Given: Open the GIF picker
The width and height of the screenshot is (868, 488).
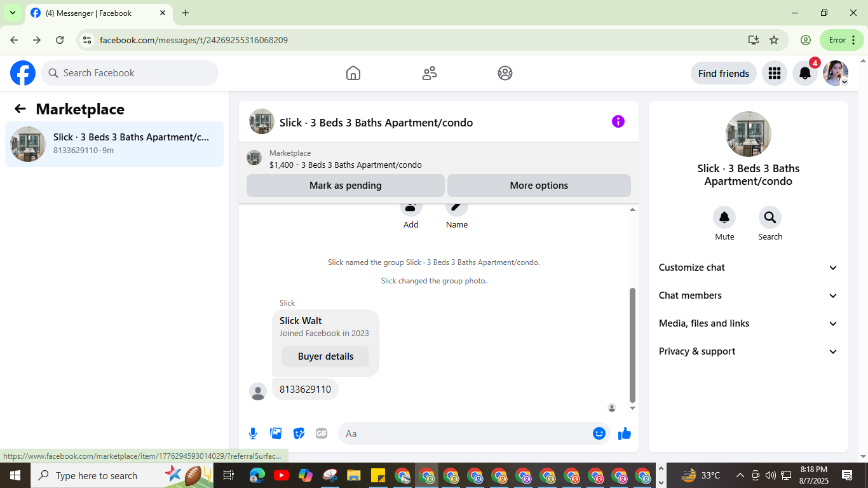Looking at the screenshot, I should coord(322,433).
